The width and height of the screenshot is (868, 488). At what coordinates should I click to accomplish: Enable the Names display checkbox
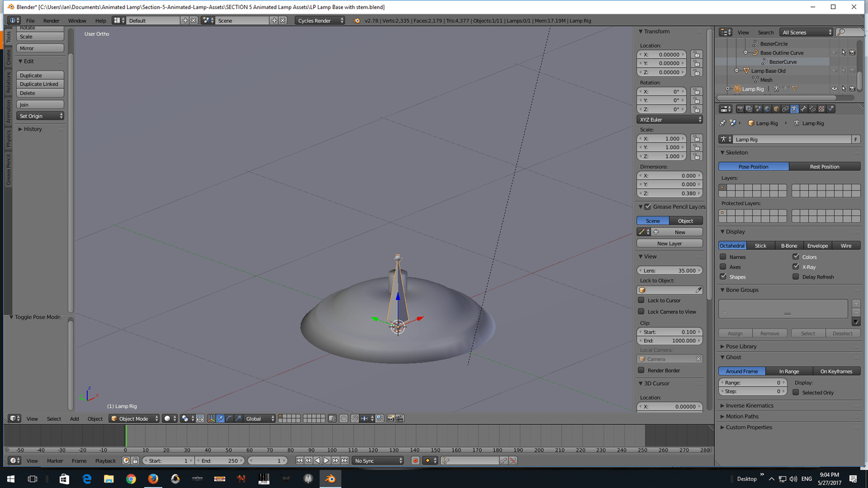[723, 257]
